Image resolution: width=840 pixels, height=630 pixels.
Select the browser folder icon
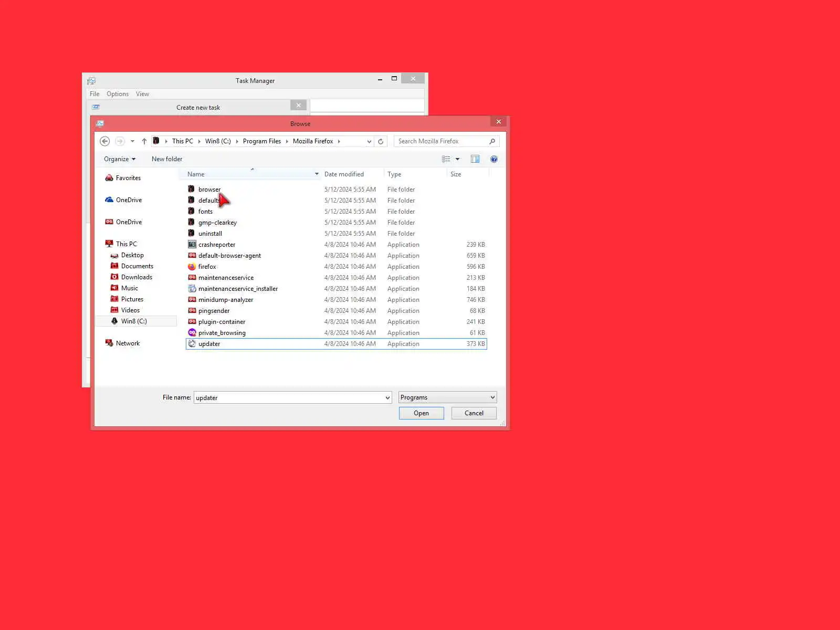[x=192, y=189]
